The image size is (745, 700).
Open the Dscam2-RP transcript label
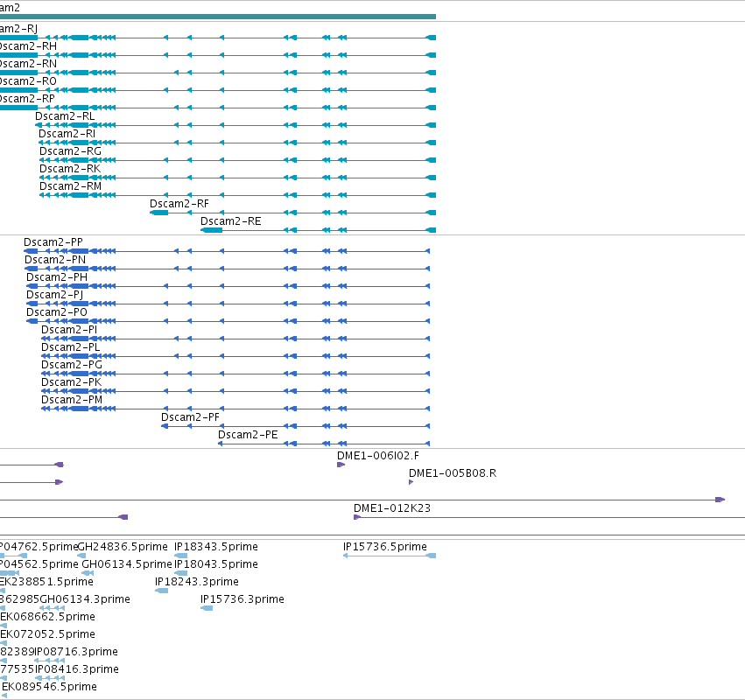click(27, 99)
